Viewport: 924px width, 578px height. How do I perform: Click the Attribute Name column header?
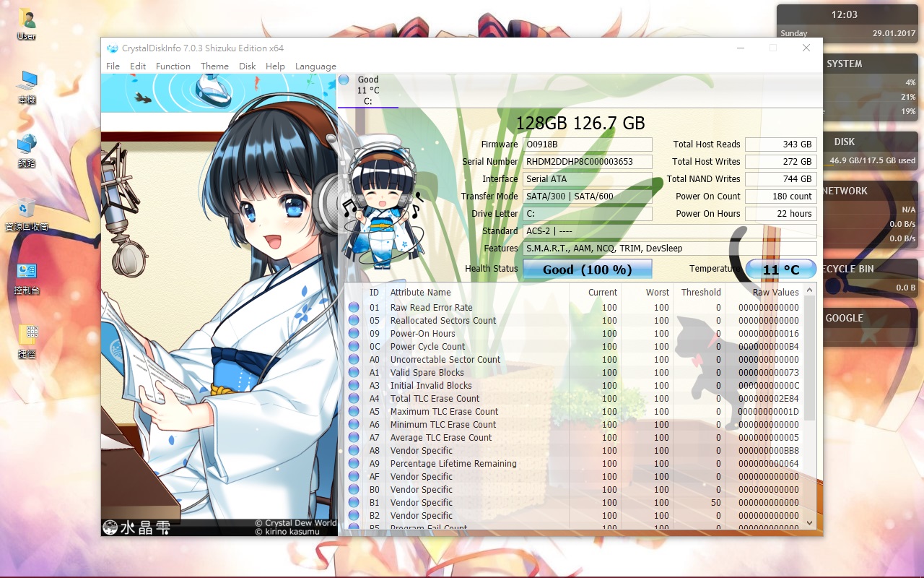pos(476,293)
